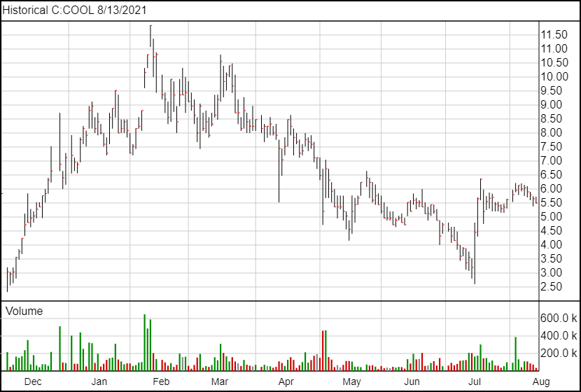
Task: Click the 400.0 k volume axis label
Action: pos(559,336)
